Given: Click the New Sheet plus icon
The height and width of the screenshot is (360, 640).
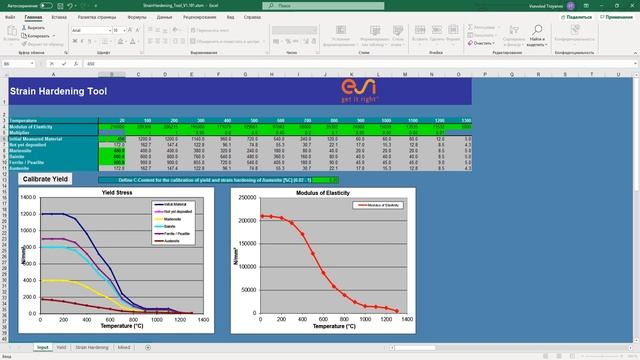Looking at the screenshot, I should 148,347.
